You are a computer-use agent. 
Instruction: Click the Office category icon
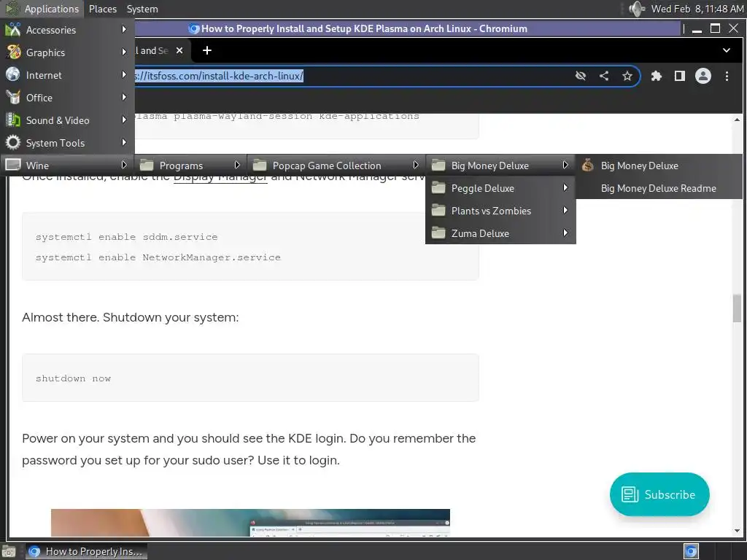13,97
